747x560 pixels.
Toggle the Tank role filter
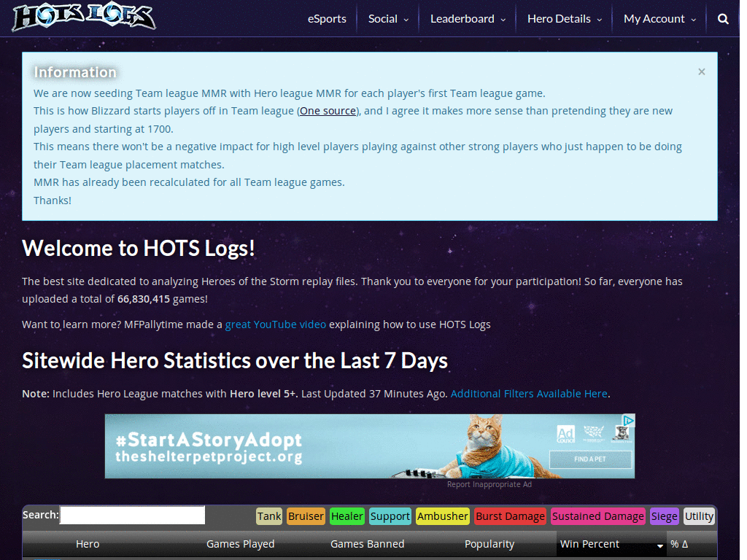pyautogui.click(x=269, y=516)
